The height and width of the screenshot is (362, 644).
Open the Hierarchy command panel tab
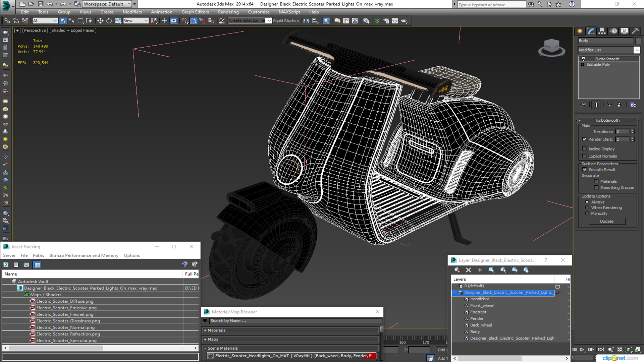602,31
